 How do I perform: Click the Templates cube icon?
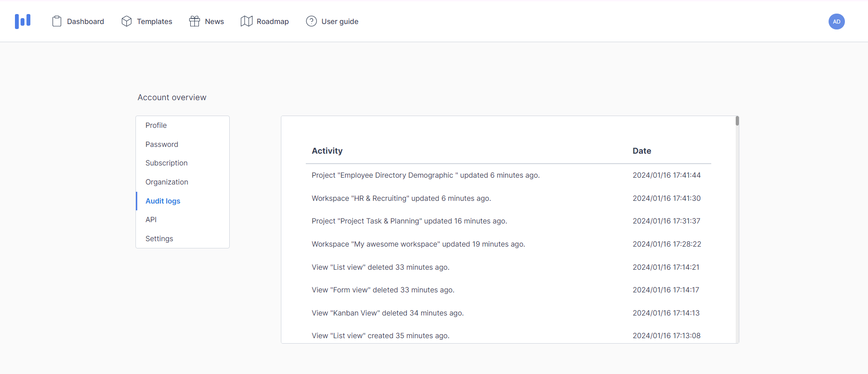(126, 21)
